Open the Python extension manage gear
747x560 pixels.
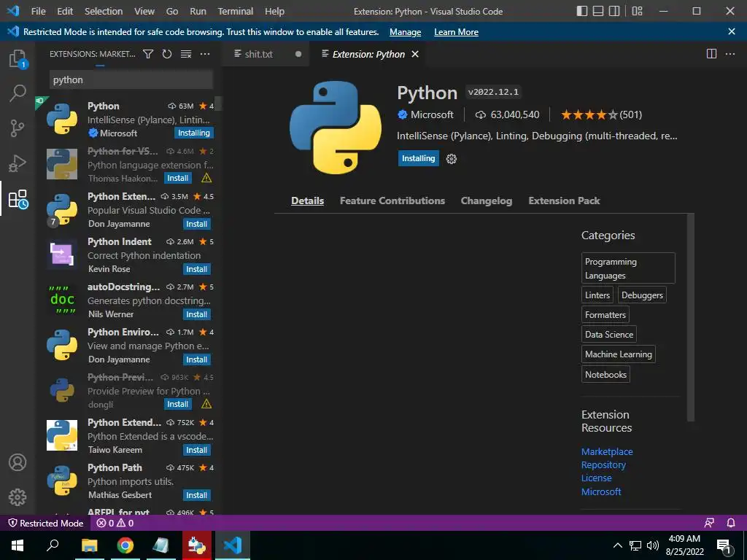click(x=451, y=159)
